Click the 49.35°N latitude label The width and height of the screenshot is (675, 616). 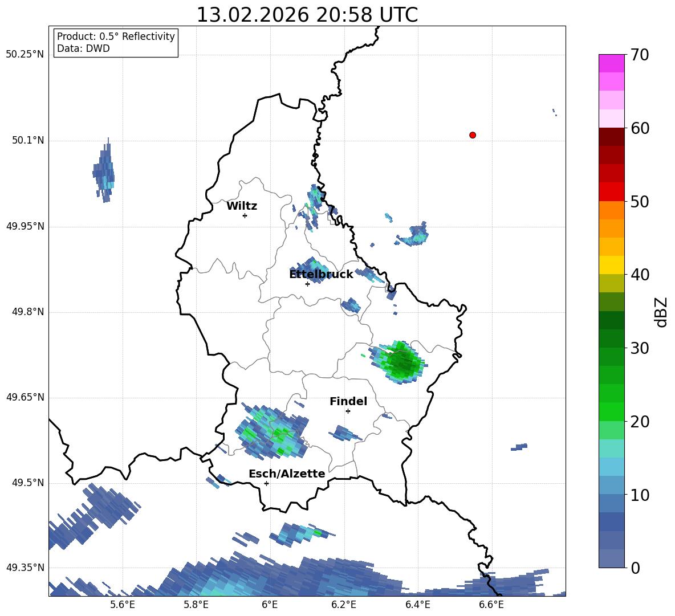tap(25, 568)
